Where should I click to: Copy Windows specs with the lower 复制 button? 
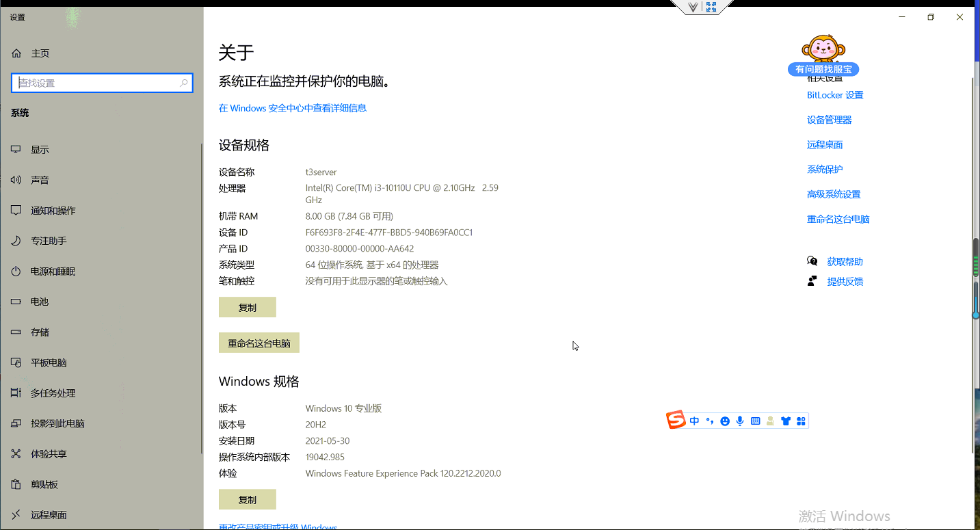(248, 499)
